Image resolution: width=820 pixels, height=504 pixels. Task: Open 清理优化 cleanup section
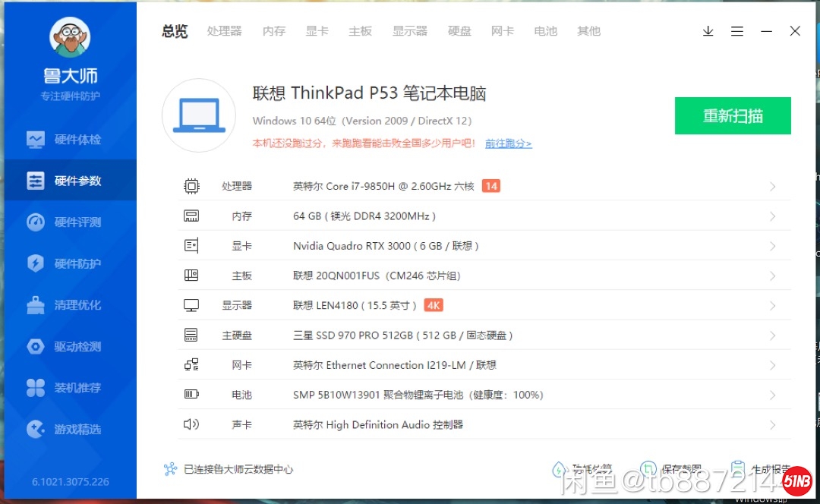[70, 305]
